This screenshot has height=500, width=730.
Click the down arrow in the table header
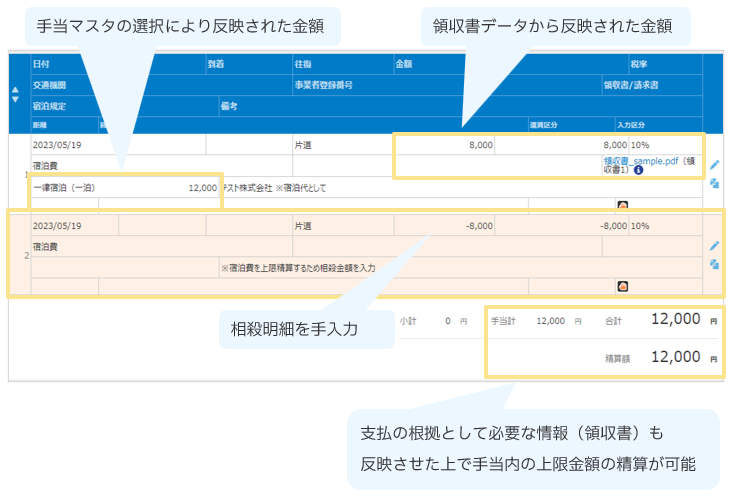pos(14,99)
